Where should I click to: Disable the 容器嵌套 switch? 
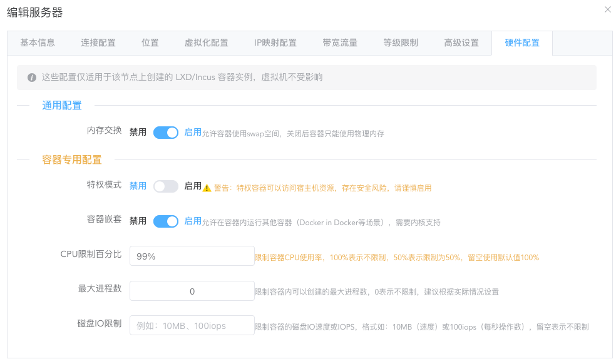[166, 221]
